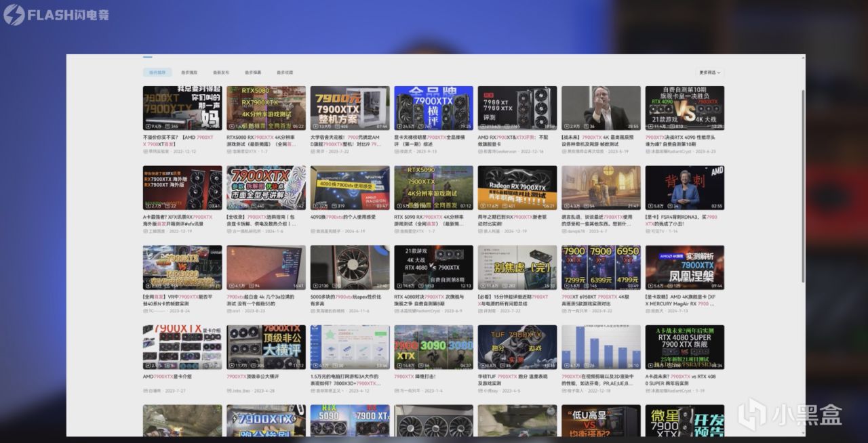Open the 低U高显 均衡搭配 thumbnail

(601, 421)
